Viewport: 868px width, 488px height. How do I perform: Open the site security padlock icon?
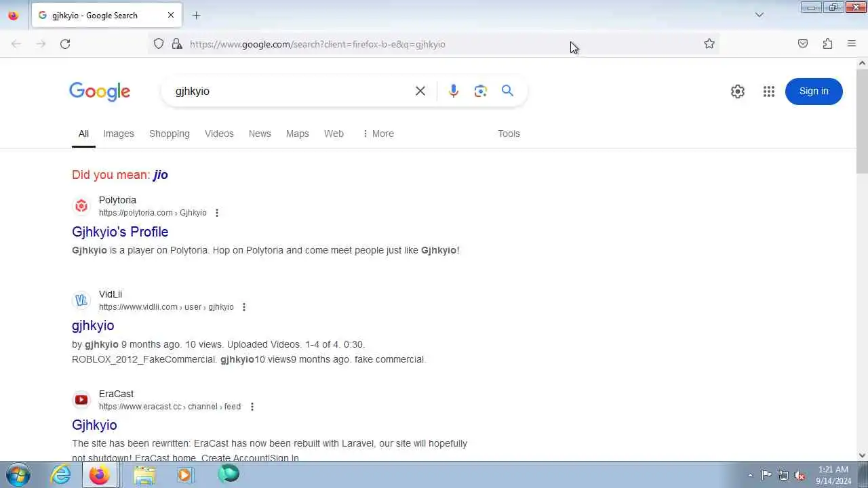coord(177,44)
